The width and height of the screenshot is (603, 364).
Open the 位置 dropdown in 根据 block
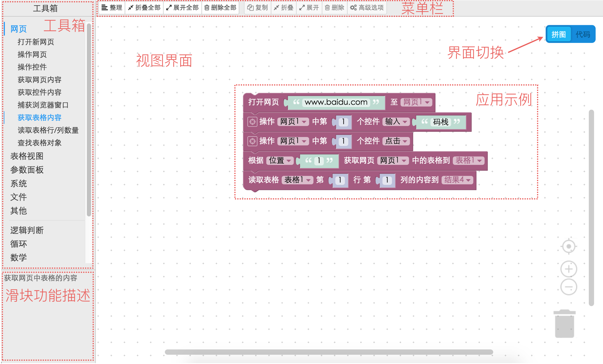tap(280, 161)
